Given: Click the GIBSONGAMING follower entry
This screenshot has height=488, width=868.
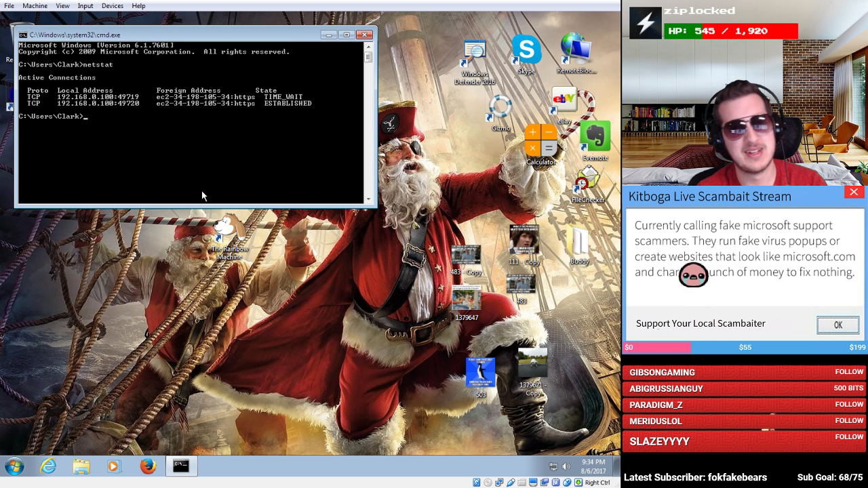Looking at the screenshot, I should coord(745,372).
